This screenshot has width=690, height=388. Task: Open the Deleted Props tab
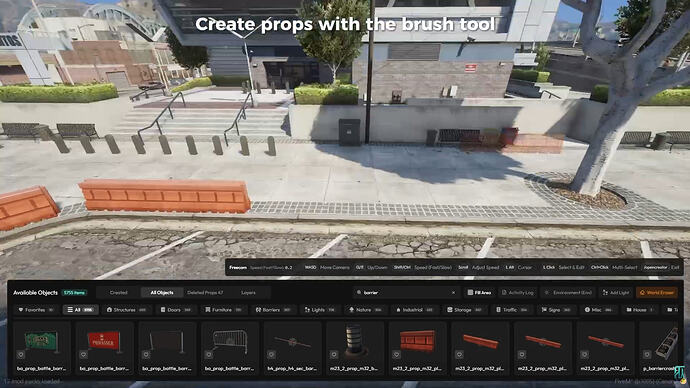point(205,293)
